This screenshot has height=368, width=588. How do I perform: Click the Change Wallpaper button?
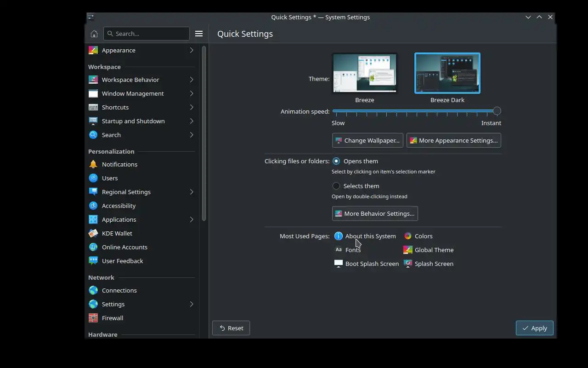tap(367, 140)
